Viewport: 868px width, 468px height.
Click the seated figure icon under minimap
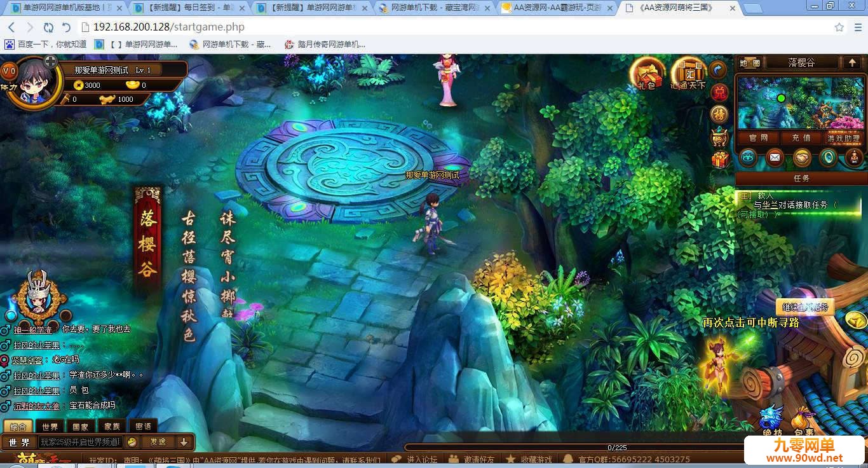pyautogui.click(x=854, y=157)
